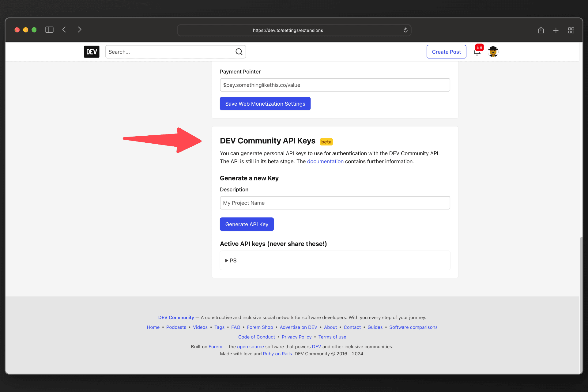Click the 'Generate a new Key' heading
This screenshot has width=588, height=392.
[249, 178]
